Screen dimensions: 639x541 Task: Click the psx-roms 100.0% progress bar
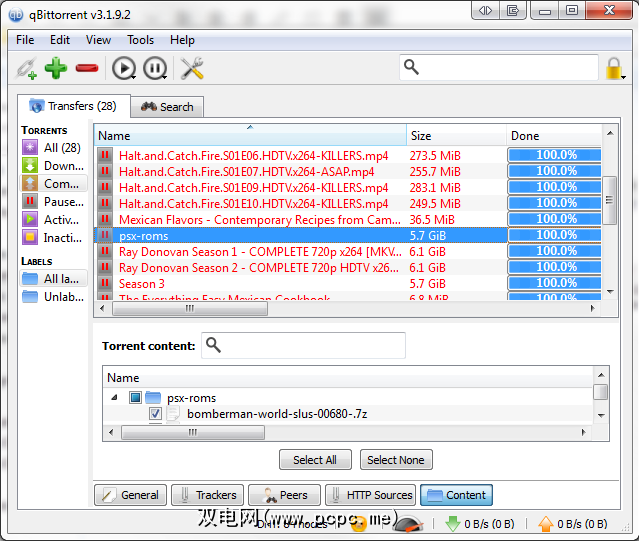[x=554, y=235]
